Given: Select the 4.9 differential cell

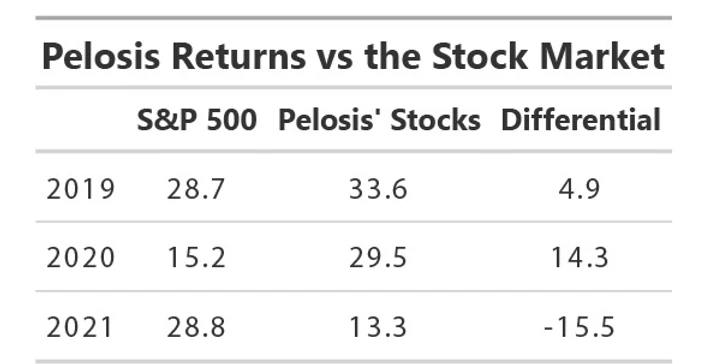Looking at the screenshot, I should pyautogui.click(x=579, y=189).
